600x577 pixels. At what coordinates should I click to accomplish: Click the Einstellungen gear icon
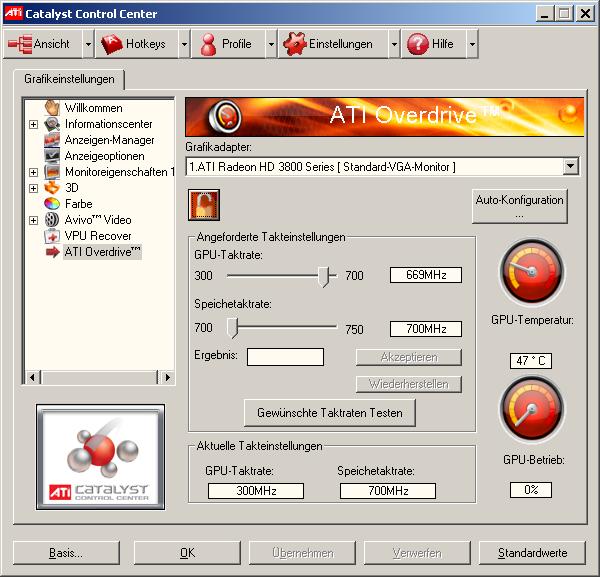click(295, 44)
